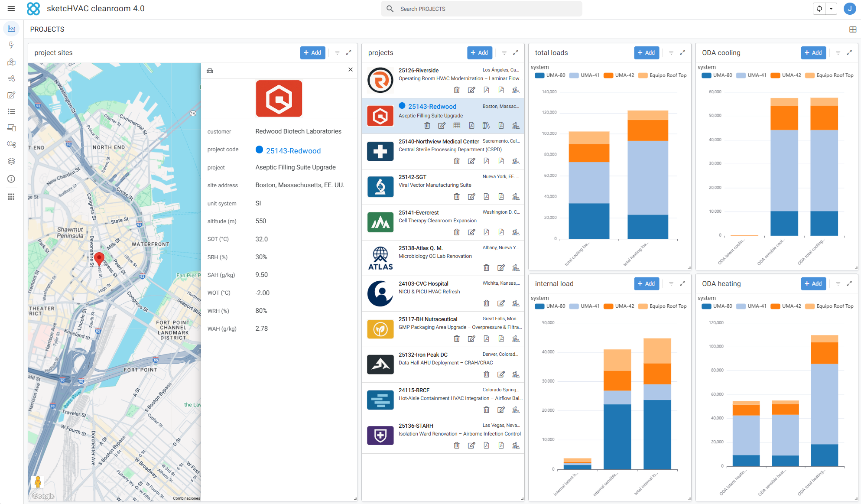Image resolution: width=861 pixels, height=504 pixels.
Task: Open the lightning bolt sidebar icon
Action: 12,45
